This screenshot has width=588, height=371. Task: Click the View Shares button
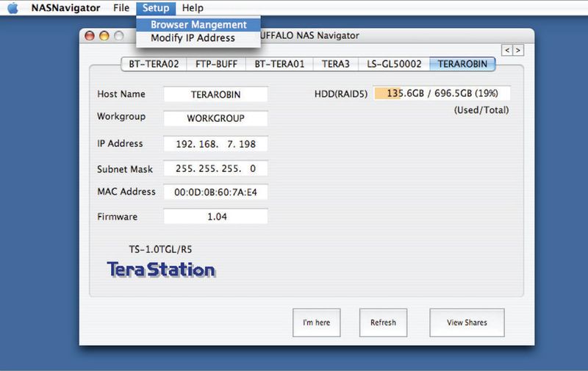pos(467,323)
